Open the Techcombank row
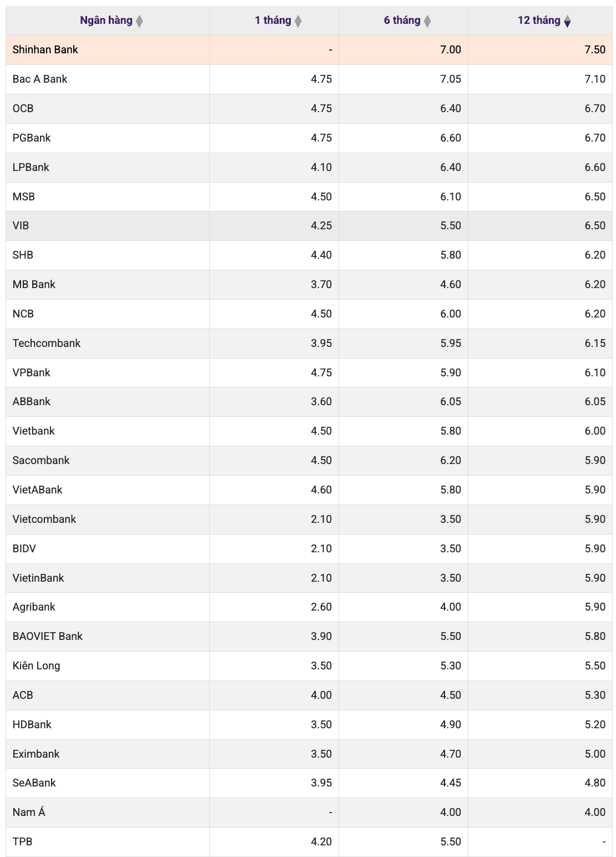 pyautogui.click(x=309, y=343)
